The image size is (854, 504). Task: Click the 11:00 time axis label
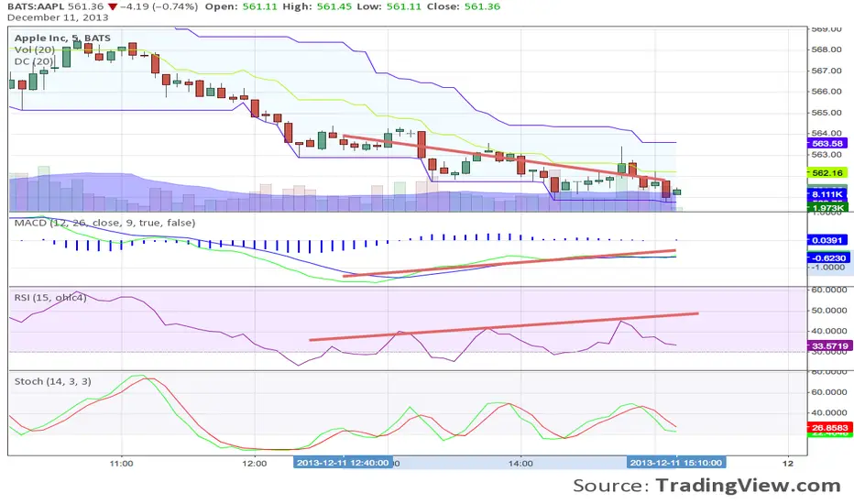pos(121,463)
